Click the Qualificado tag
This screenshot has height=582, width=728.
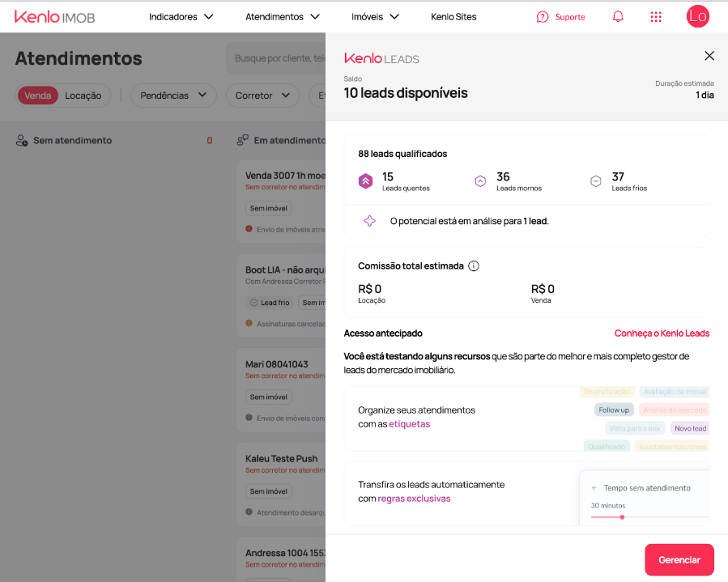(x=607, y=446)
